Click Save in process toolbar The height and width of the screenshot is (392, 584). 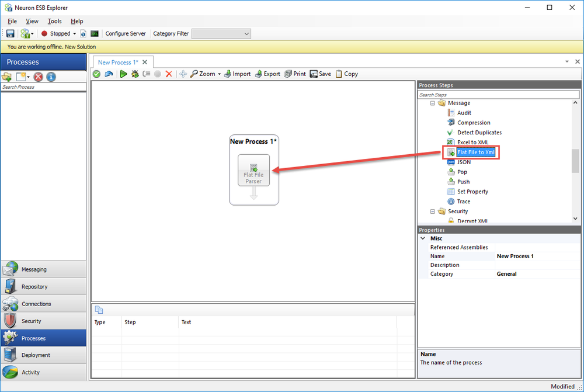[320, 74]
